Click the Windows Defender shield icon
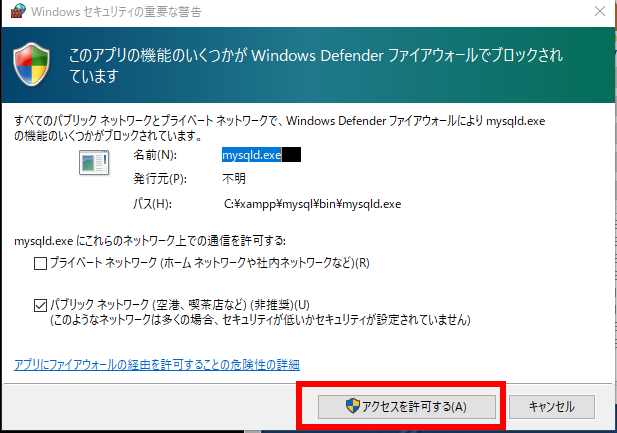This screenshot has width=617, height=433. [x=31, y=65]
